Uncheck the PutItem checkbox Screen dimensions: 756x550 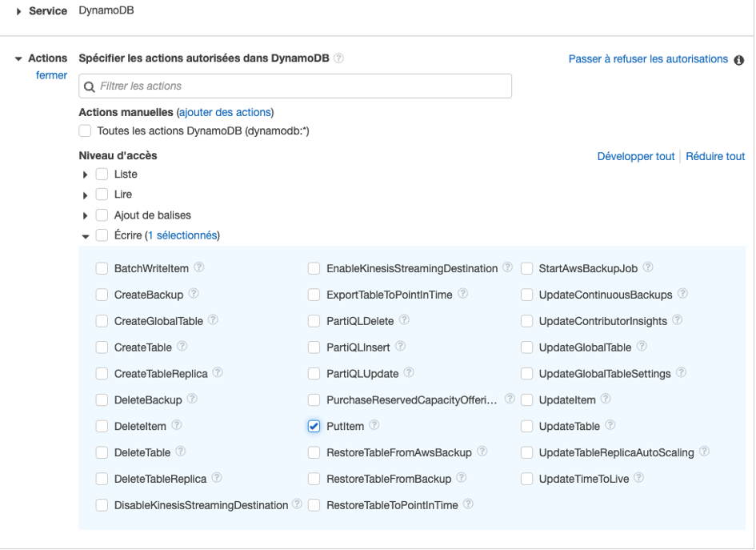click(314, 426)
